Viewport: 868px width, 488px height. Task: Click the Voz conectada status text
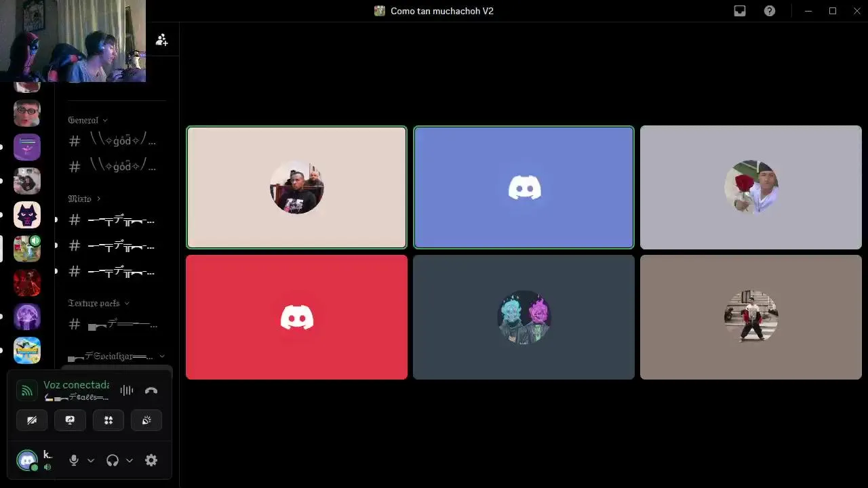[x=76, y=385]
